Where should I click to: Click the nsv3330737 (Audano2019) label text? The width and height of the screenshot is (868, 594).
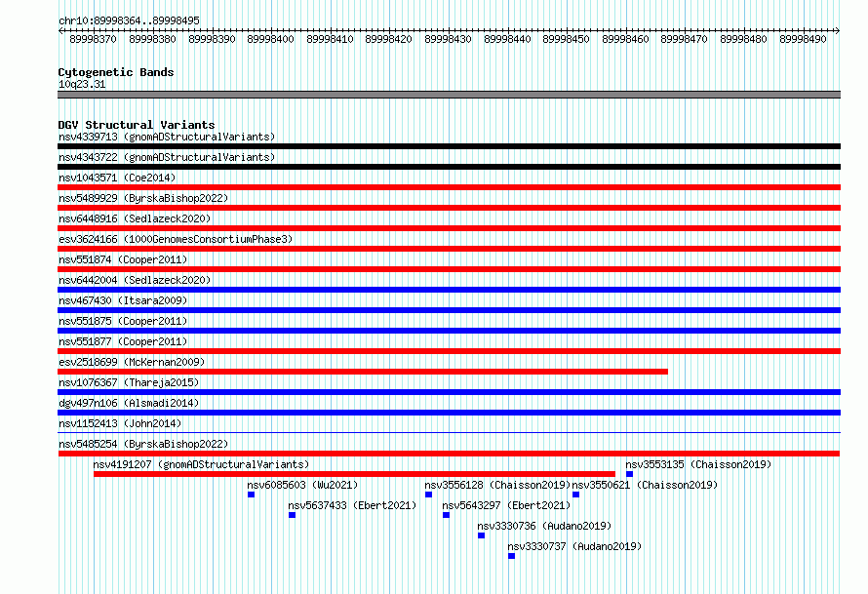coord(574,546)
